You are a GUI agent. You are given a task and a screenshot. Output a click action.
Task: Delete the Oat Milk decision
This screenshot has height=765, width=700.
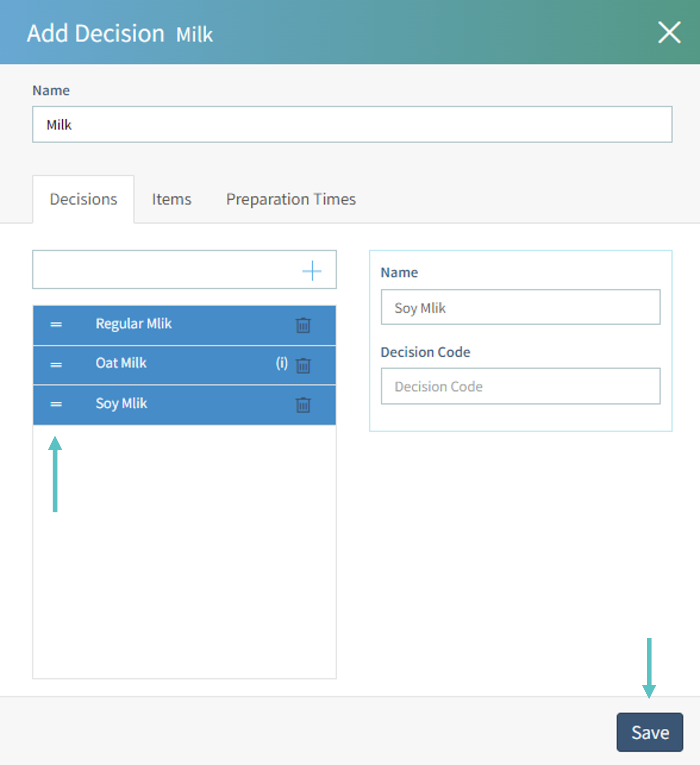(x=303, y=365)
